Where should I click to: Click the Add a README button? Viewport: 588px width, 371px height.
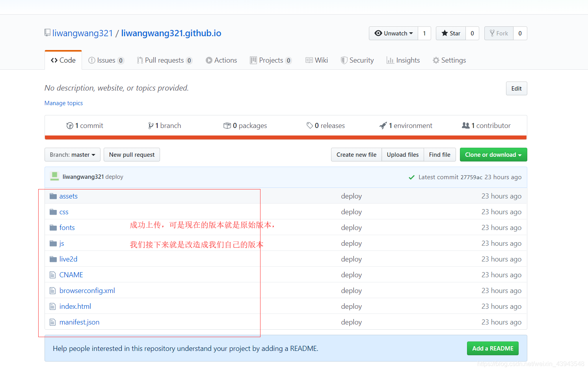click(x=493, y=349)
